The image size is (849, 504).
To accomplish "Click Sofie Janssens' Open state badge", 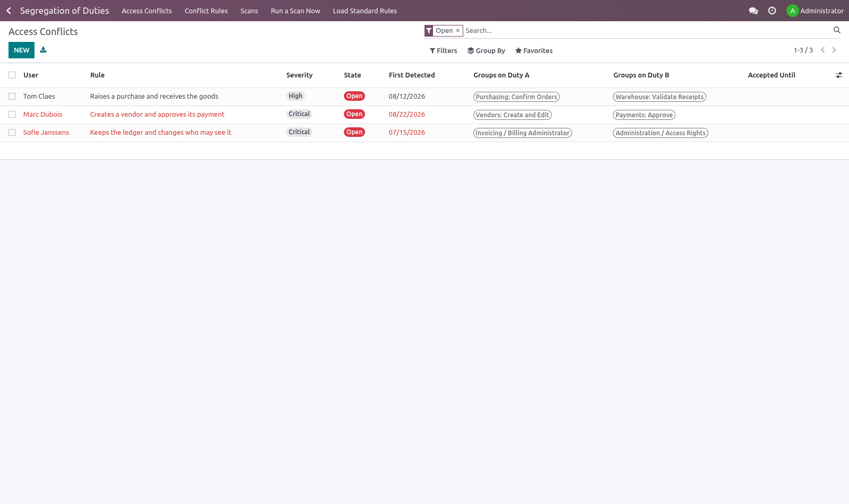I will click(354, 132).
